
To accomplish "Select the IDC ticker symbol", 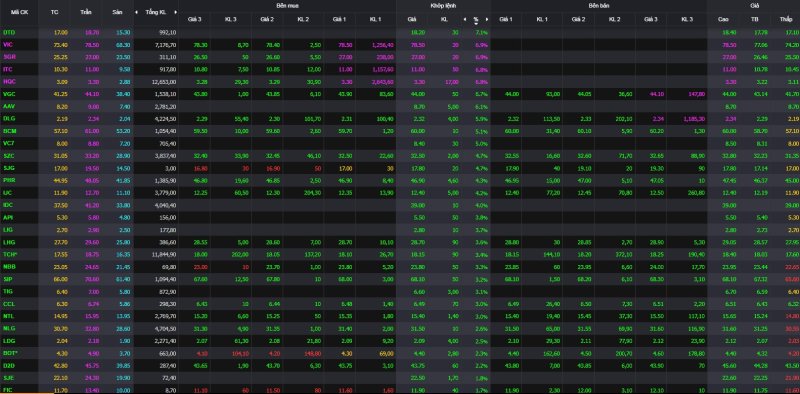I will [x=8, y=205].
